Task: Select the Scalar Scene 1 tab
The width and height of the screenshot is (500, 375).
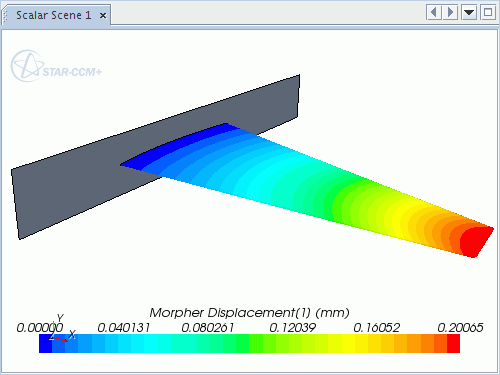Action: click(x=54, y=15)
